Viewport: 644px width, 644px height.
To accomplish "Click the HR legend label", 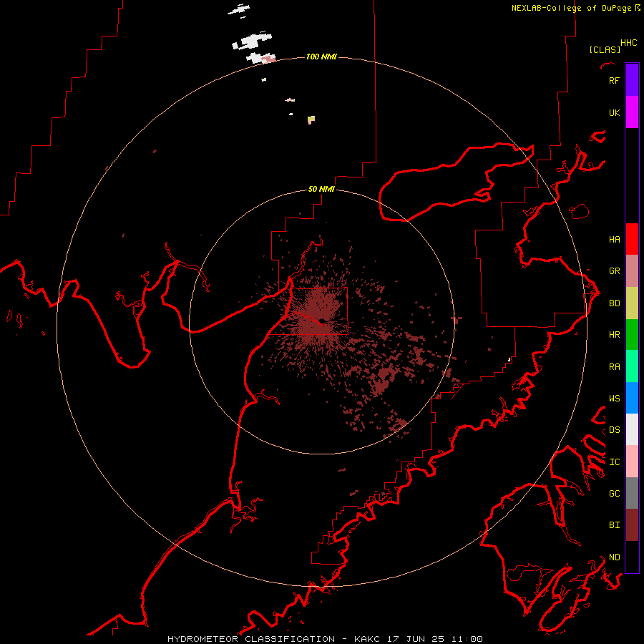I will [614, 335].
